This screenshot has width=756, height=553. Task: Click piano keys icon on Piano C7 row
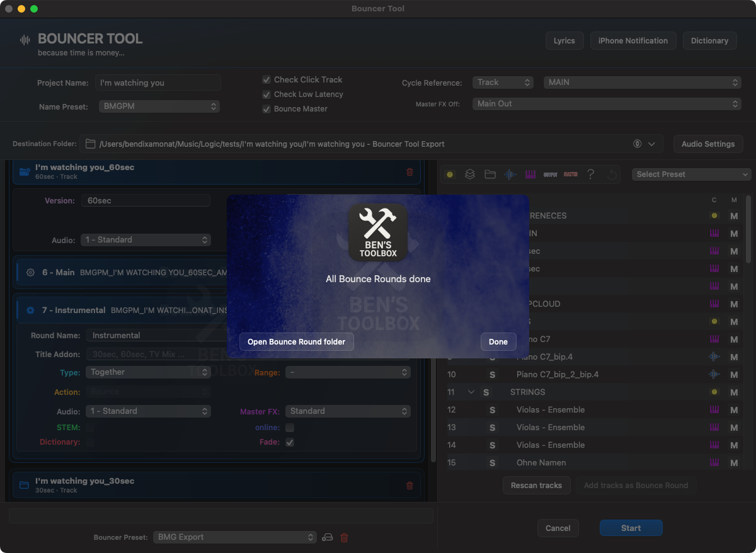[714, 339]
